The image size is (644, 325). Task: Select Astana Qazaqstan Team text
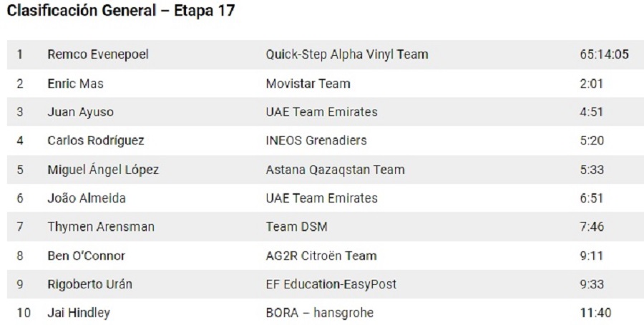(x=335, y=170)
